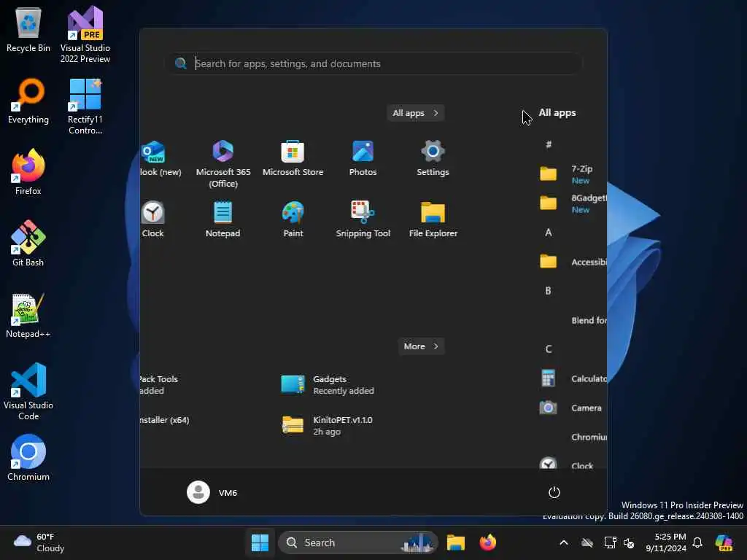Open Microsoft Store from pinned apps
Image resolution: width=747 pixels, height=560 pixels.
(x=293, y=158)
